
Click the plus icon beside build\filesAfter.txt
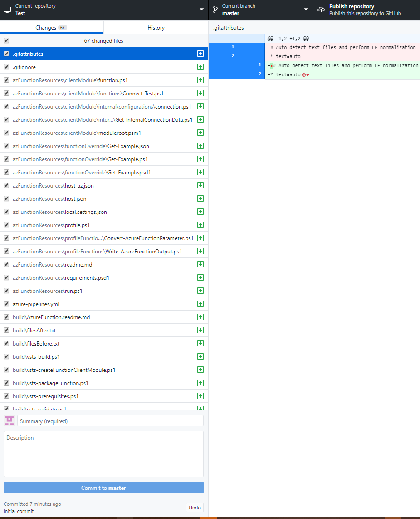tap(200, 330)
